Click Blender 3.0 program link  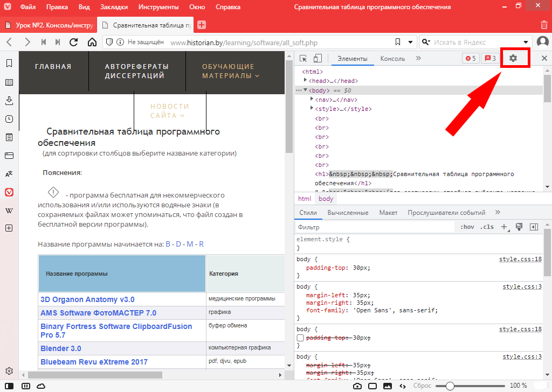click(x=61, y=348)
